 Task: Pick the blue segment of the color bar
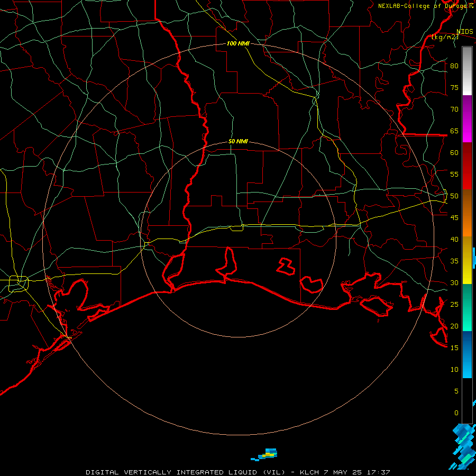(x=467, y=354)
